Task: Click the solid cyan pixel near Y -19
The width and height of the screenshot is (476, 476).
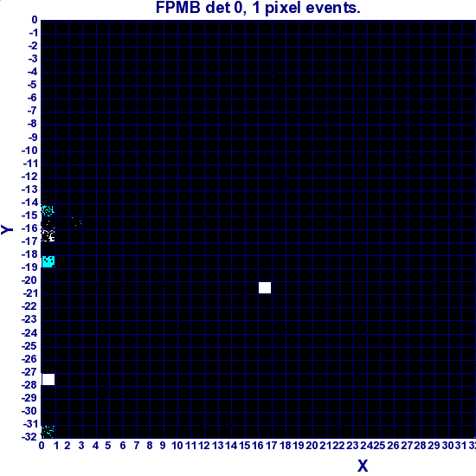Action: point(48,261)
